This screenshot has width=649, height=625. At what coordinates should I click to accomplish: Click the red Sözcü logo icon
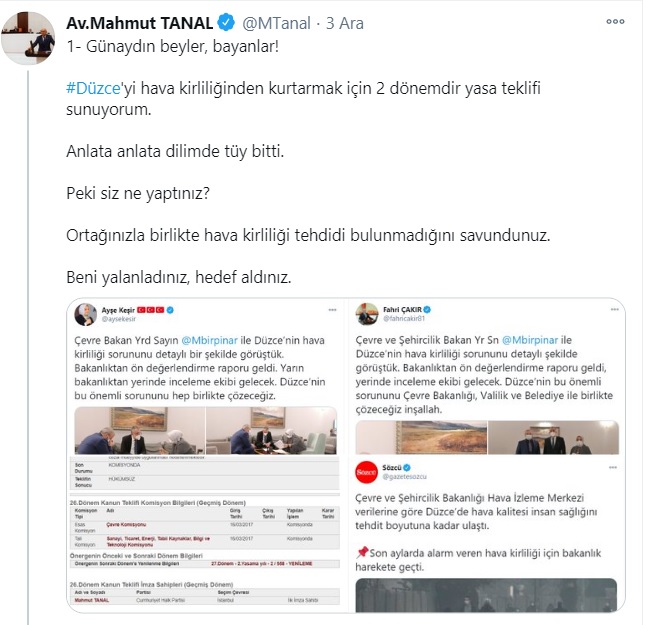[x=367, y=472]
